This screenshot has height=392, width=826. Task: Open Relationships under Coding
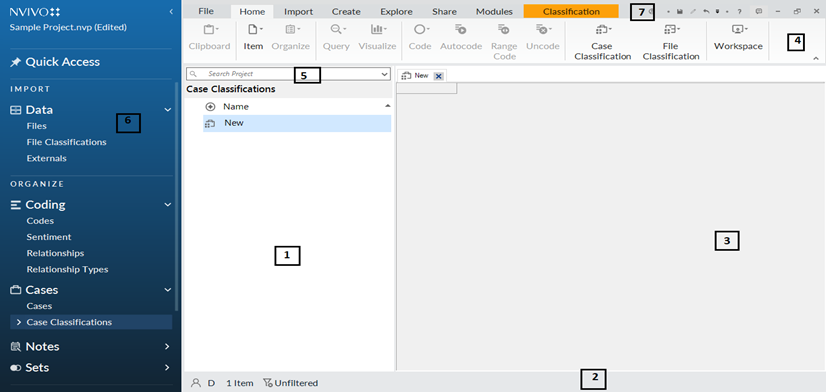[x=55, y=253]
